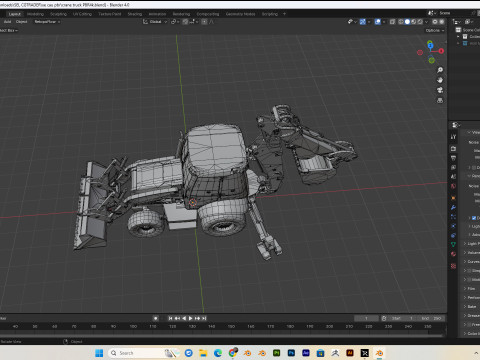Toggle the Freestyle panel checkbox
This screenshot has height=360, width=480.
470,324
